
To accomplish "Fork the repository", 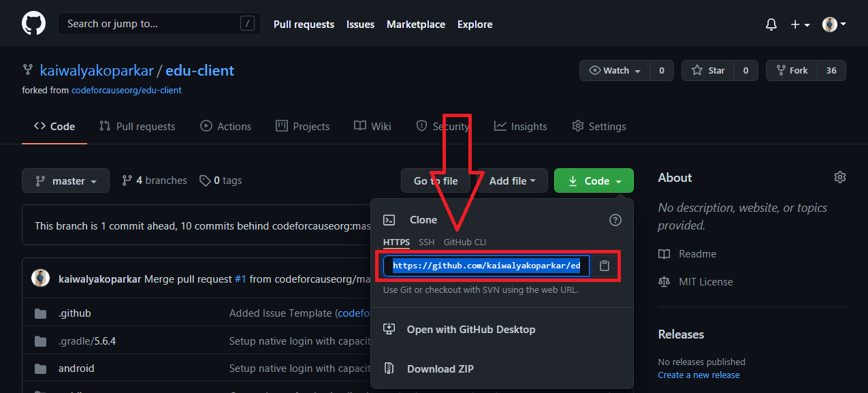I will 792,71.
